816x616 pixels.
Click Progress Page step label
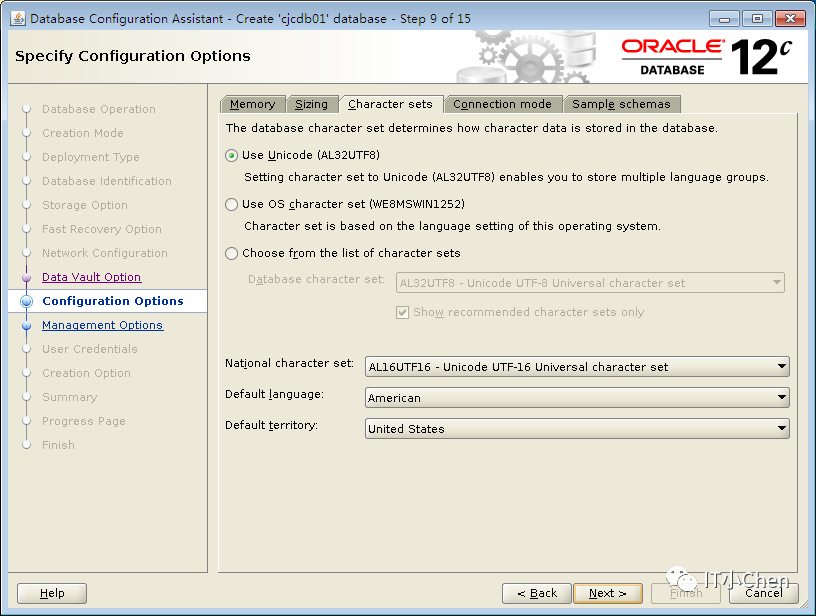(x=84, y=421)
